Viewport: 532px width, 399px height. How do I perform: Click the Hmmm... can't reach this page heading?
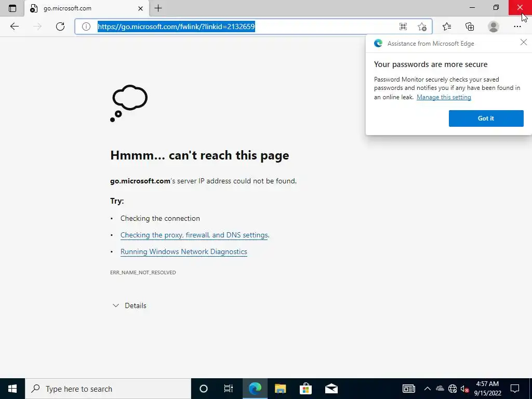pyautogui.click(x=199, y=155)
